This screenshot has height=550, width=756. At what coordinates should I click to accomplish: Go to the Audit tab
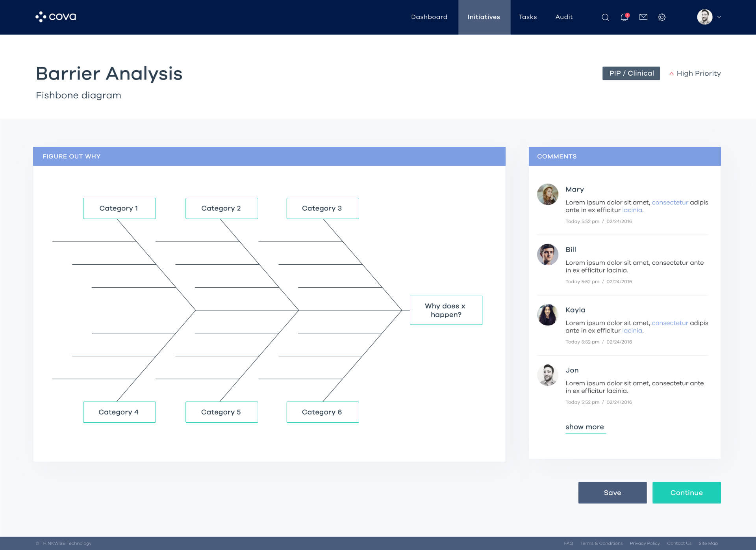[x=563, y=17]
